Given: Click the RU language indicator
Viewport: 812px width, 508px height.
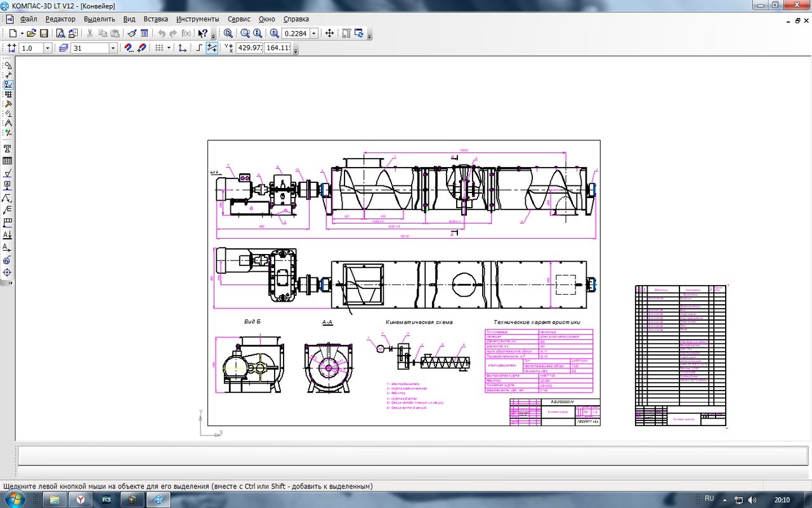Looking at the screenshot, I should tap(709, 499).
